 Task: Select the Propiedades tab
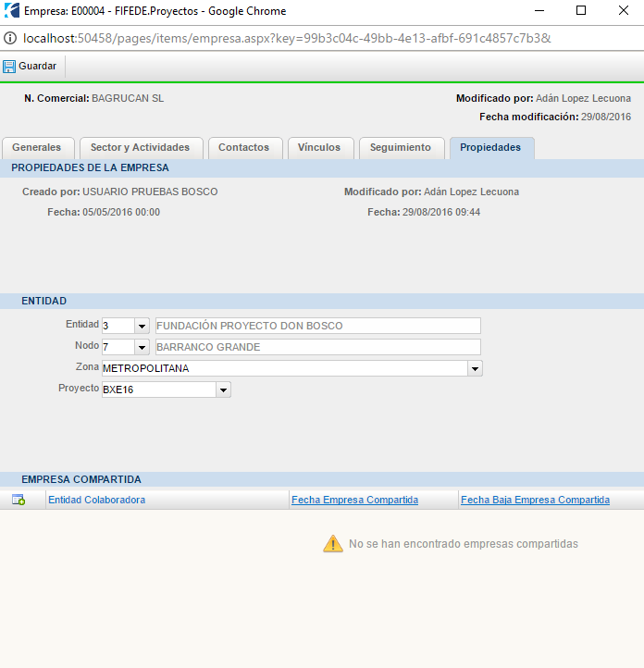click(491, 148)
